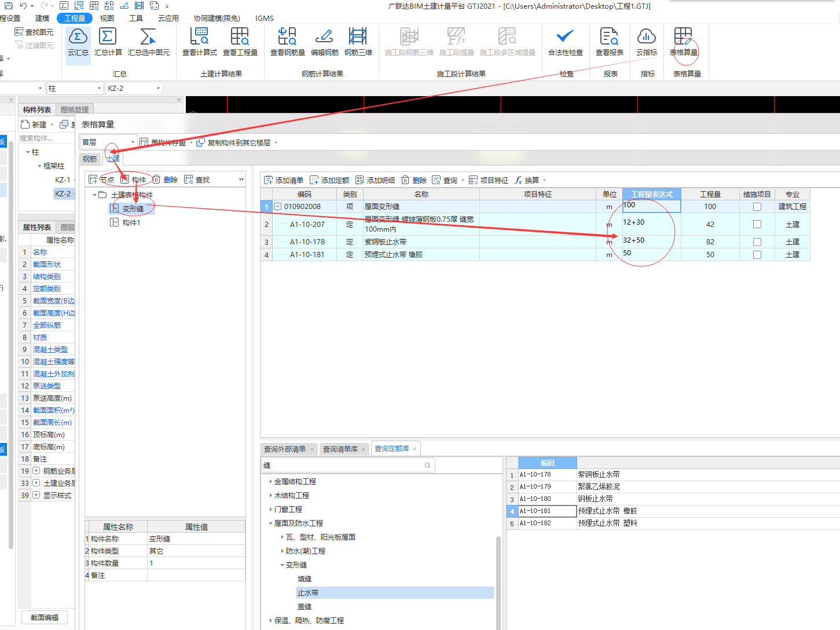
Task: Toggle 措施项目 checkbox for row 010902008
Action: 757,207
